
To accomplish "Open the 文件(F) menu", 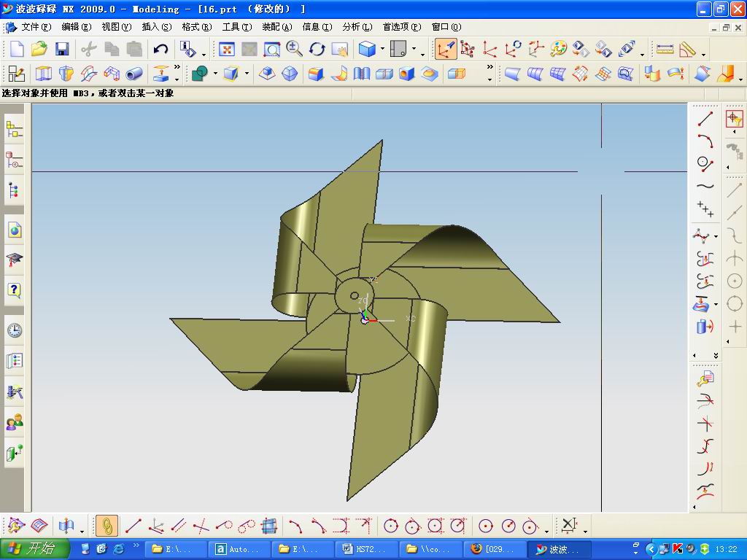I will [36, 27].
